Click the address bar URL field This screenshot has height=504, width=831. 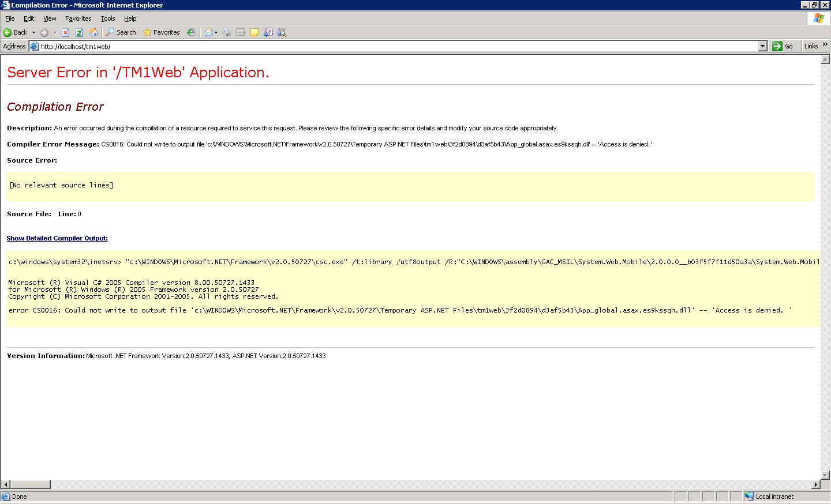(398, 46)
